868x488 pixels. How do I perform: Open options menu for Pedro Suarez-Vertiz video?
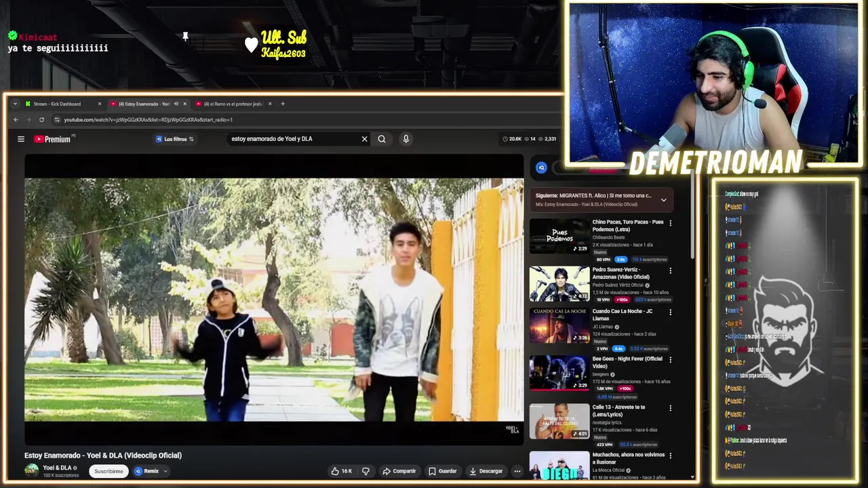[671, 270]
